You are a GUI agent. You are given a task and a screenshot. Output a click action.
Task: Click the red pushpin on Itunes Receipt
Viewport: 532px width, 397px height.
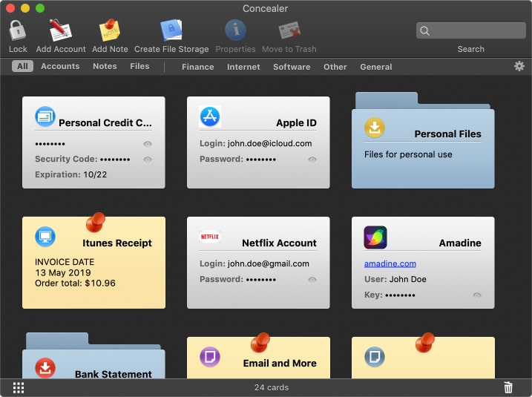click(96, 222)
